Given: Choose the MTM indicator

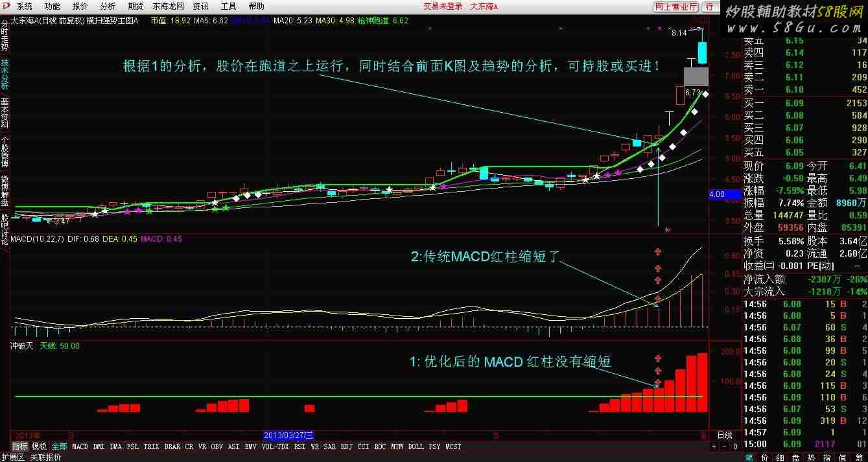Looking at the screenshot, I should pyautogui.click(x=397, y=446).
